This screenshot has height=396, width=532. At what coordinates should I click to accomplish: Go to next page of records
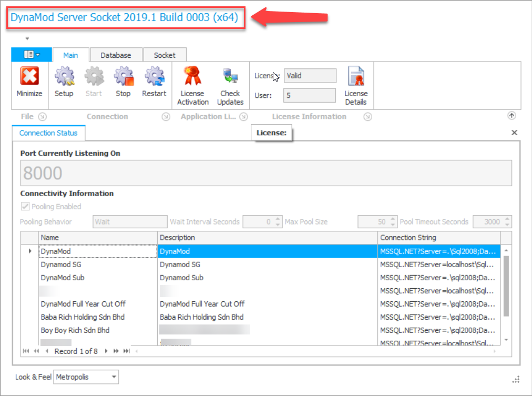116,351
